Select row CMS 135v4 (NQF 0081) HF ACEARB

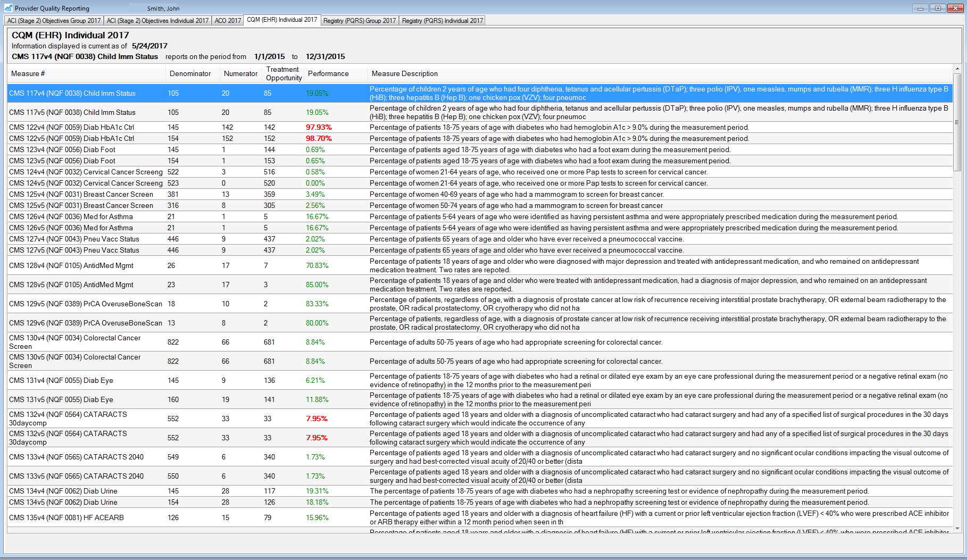pyautogui.click(x=480, y=517)
